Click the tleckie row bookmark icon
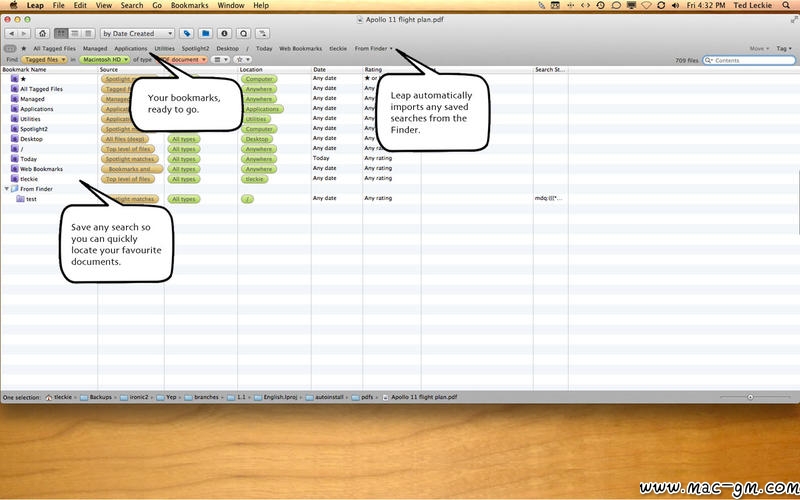This screenshot has height=500, width=800. pos(14,179)
